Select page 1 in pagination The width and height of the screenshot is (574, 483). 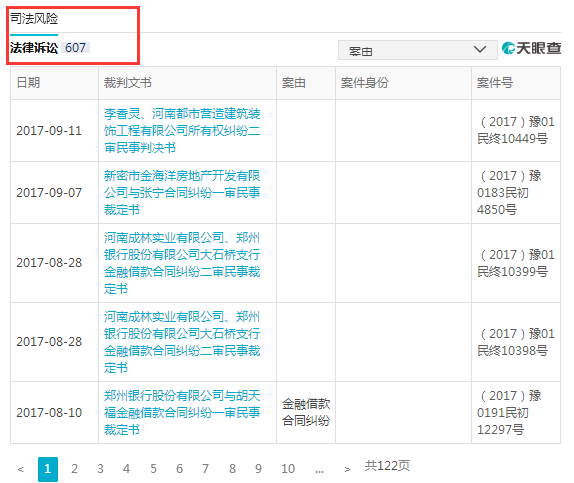tap(48, 469)
